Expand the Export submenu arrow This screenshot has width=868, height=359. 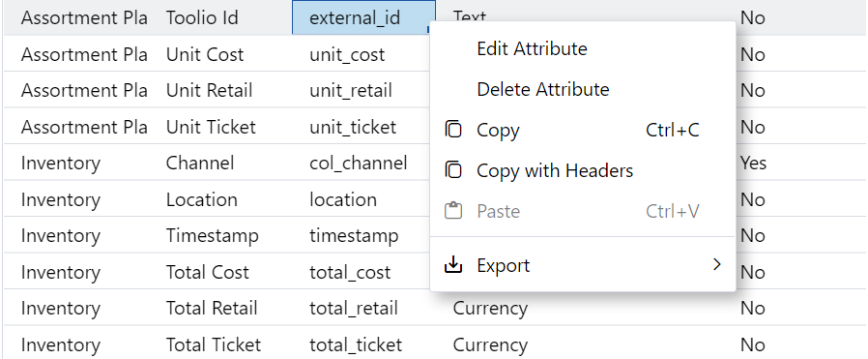[x=717, y=265]
